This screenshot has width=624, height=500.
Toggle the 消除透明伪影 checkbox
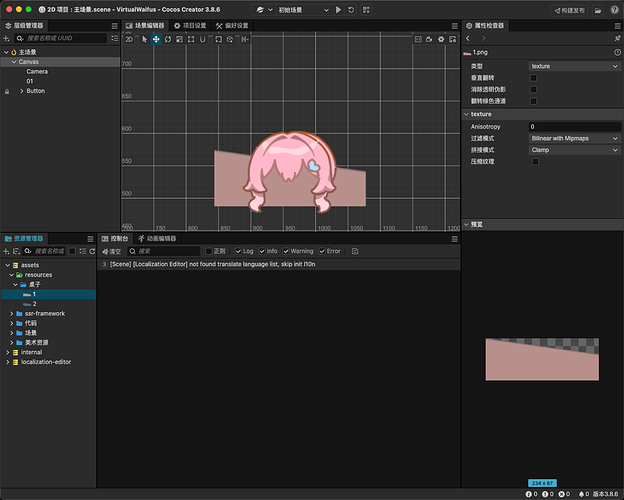pyautogui.click(x=533, y=90)
